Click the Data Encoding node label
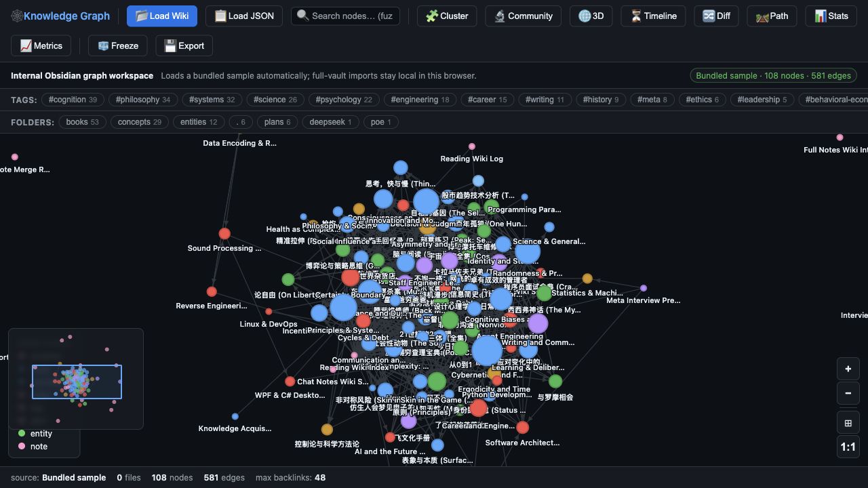 click(239, 143)
